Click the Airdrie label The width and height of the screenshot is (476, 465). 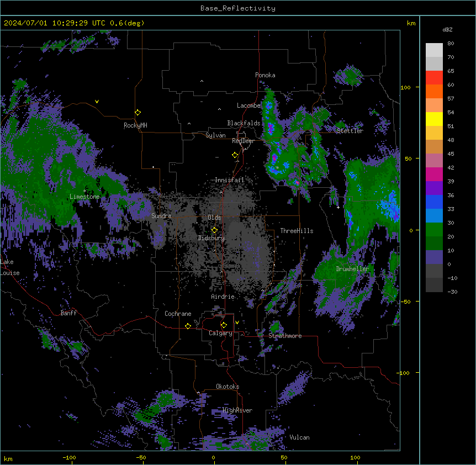coord(223,297)
